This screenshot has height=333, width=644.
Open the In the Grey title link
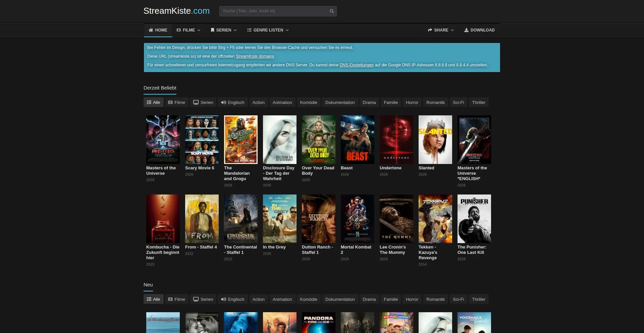tap(274, 247)
